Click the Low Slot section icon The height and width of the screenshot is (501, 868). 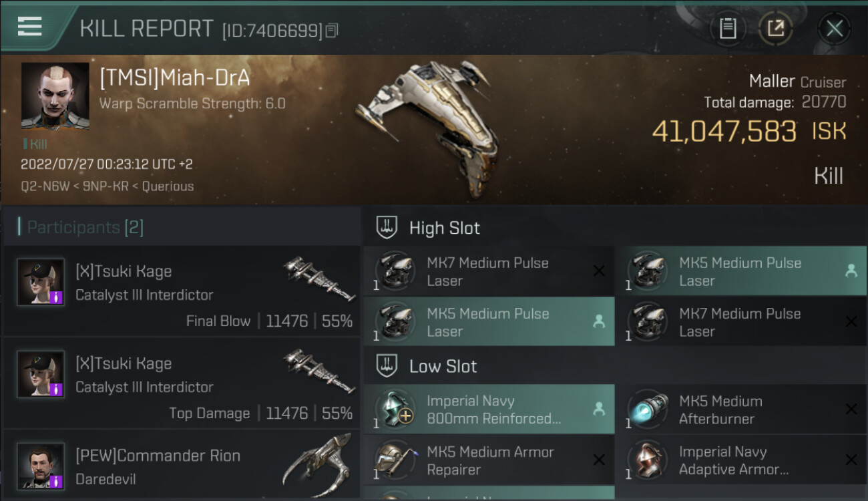(388, 366)
